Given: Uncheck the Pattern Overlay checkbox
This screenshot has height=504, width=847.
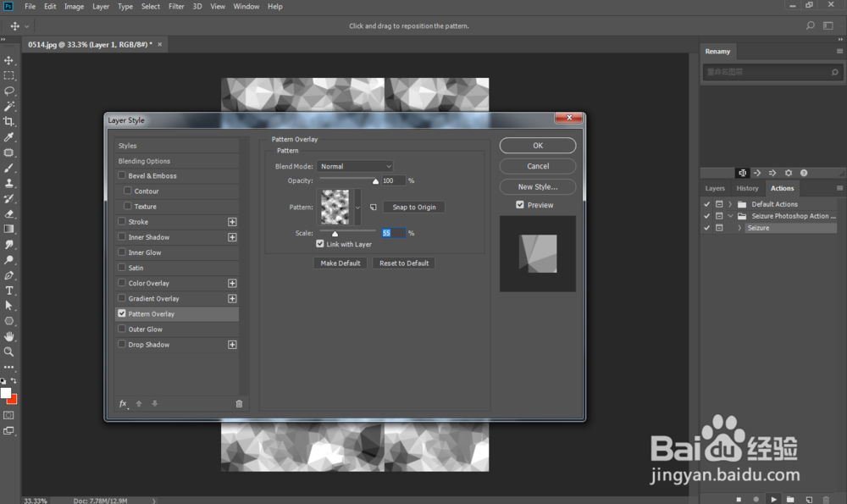Looking at the screenshot, I should [x=122, y=313].
